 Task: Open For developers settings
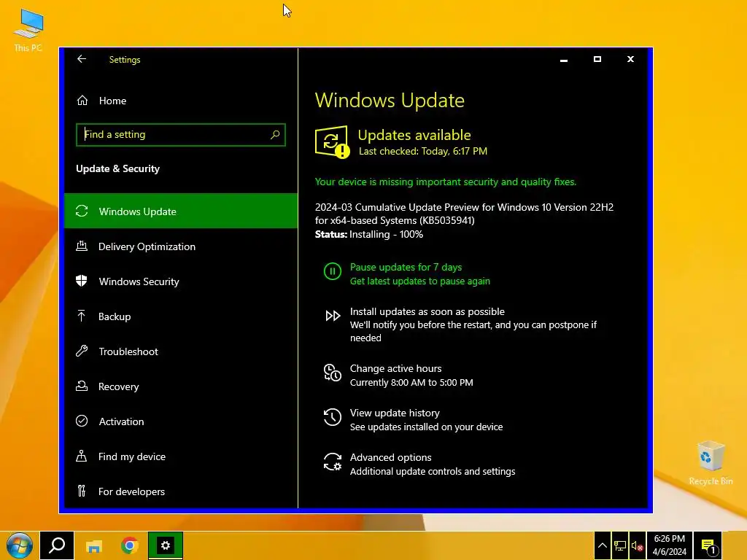[x=181, y=491]
